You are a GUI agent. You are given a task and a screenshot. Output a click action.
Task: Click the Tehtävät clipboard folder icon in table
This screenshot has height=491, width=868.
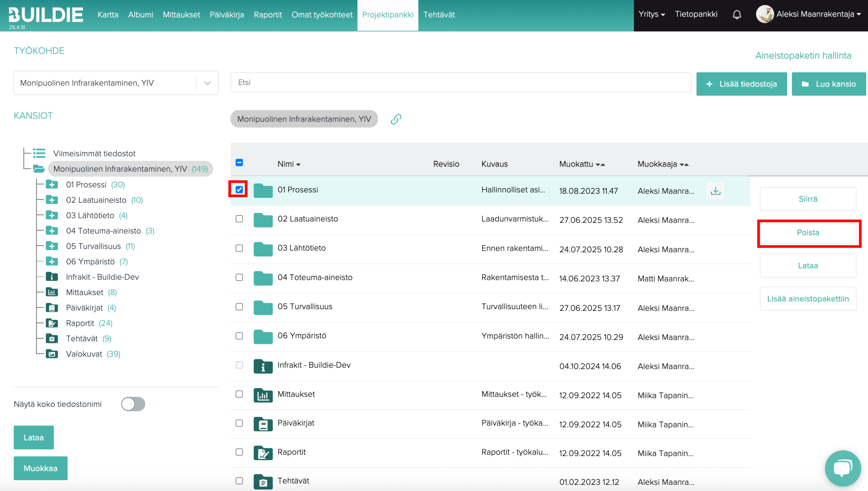point(263,482)
